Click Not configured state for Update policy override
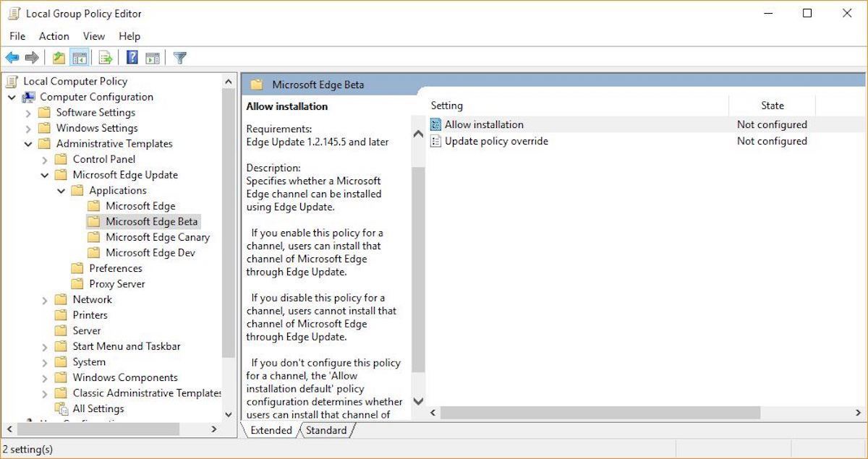The width and height of the screenshot is (868, 459). 772,141
